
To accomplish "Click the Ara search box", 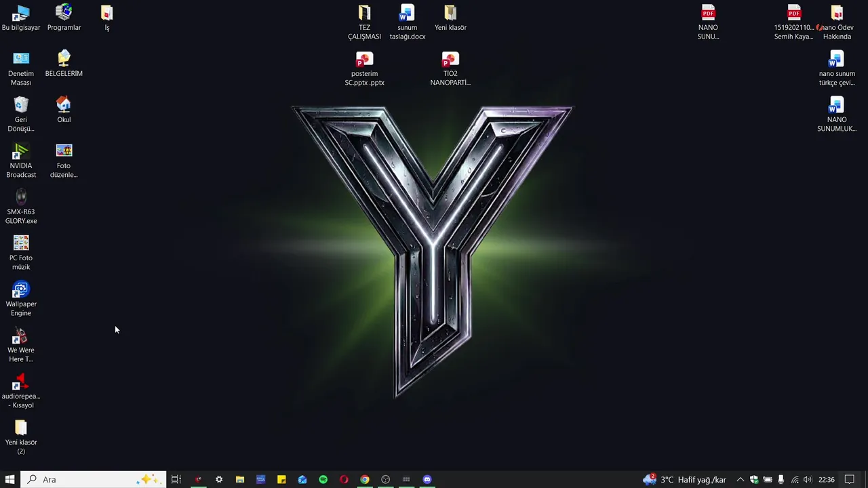I will click(x=93, y=479).
